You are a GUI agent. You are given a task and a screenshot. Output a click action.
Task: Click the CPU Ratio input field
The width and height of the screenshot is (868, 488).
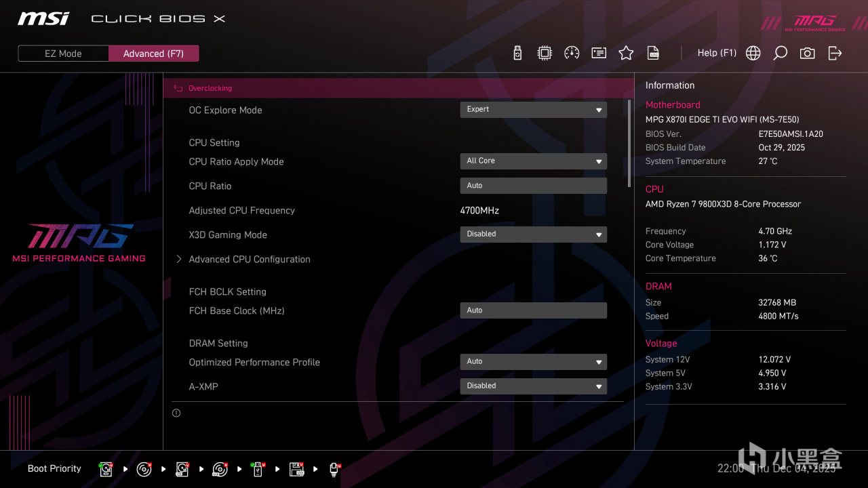534,186
